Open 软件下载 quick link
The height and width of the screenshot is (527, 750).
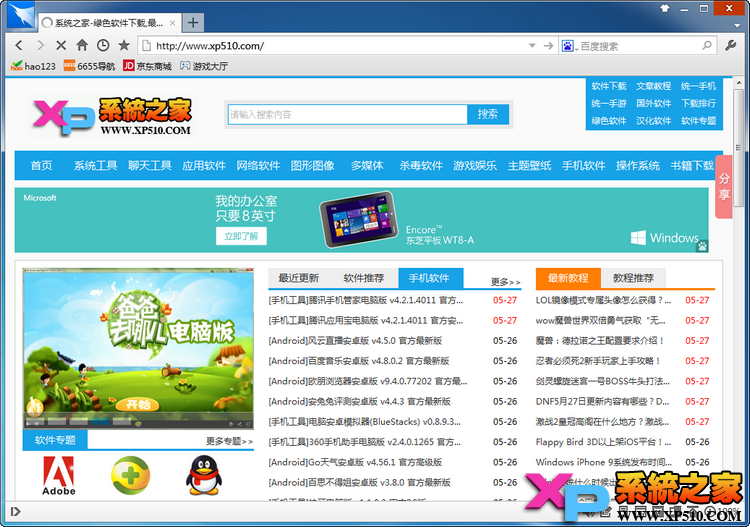click(608, 86)
